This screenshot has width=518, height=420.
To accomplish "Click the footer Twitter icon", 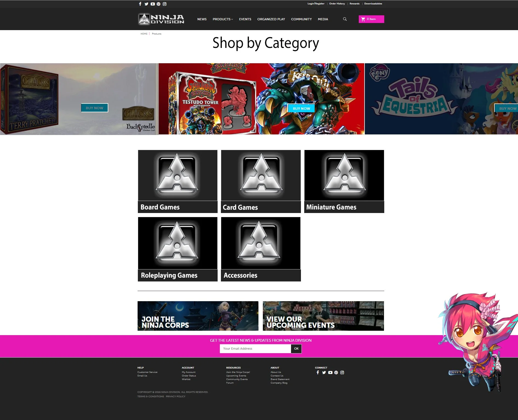I will [x=324, y=372].
